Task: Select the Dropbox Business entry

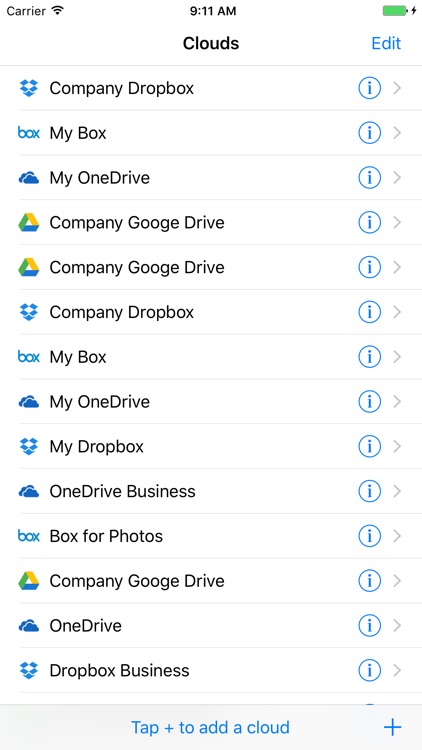Action: pos(211,671)
